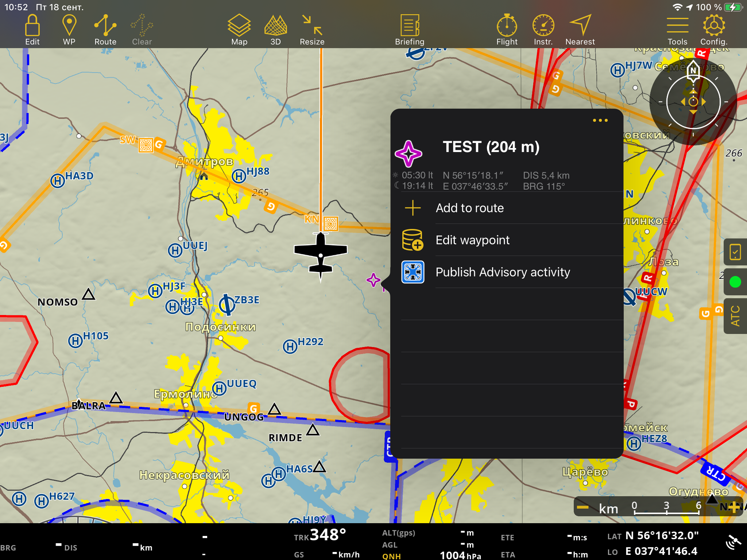Switch to 3D terrain view

(x=275, y=30)
